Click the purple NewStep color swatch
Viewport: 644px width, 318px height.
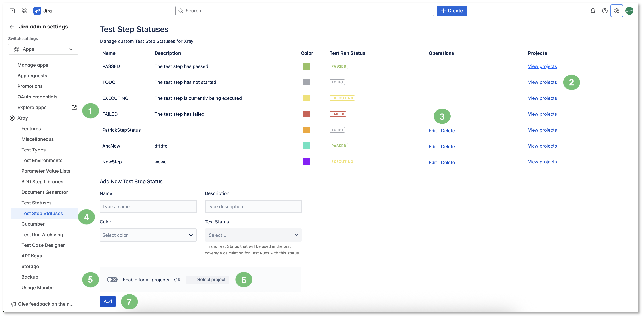(307, 162)
